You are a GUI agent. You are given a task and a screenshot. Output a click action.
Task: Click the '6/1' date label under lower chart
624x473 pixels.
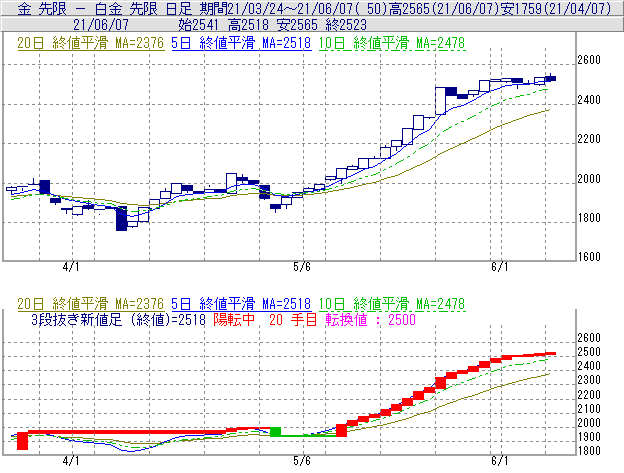[499, 461]
